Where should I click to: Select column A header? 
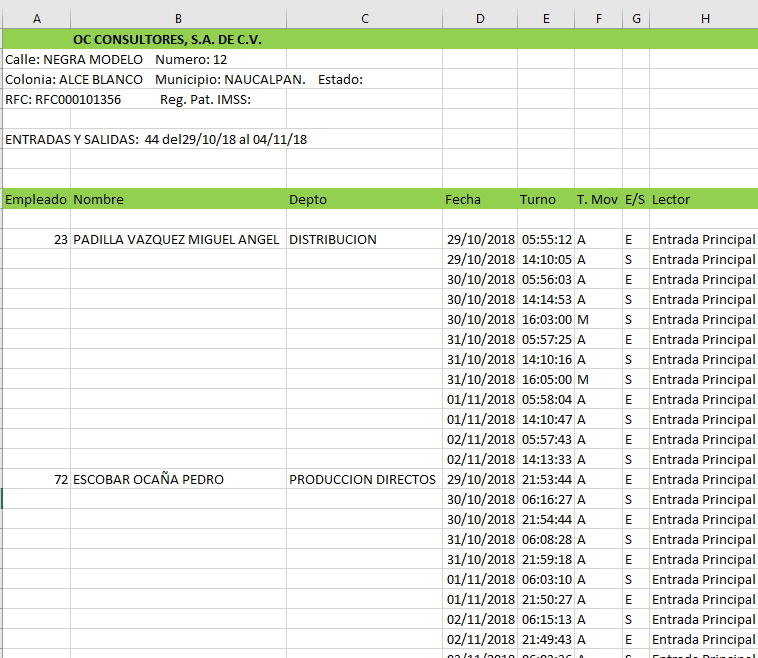tap(36, 19)
